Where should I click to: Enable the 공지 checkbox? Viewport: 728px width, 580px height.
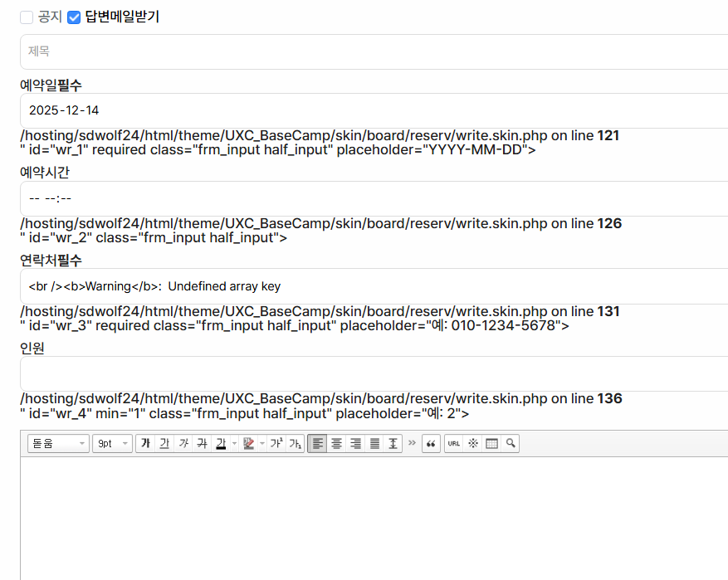pos(27,17)
